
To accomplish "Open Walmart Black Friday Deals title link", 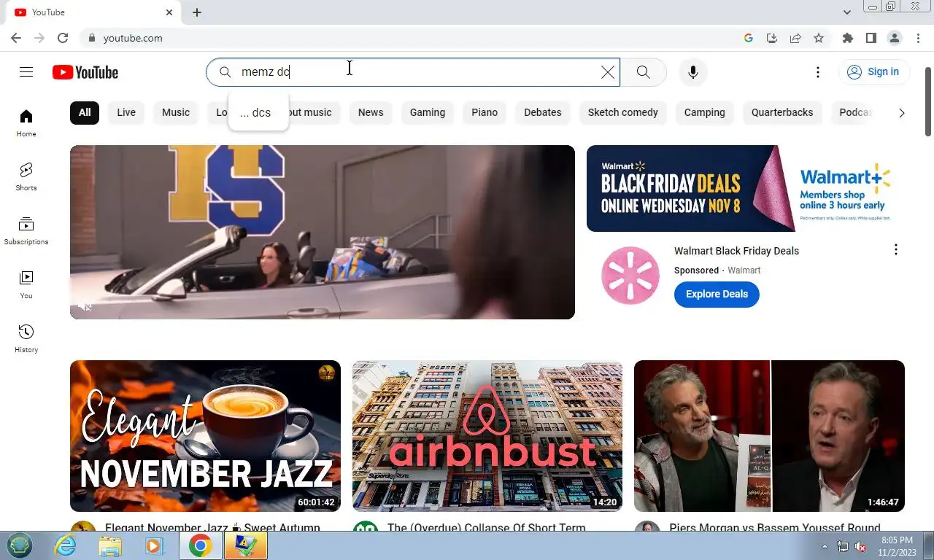I will (x=736, y=251).
